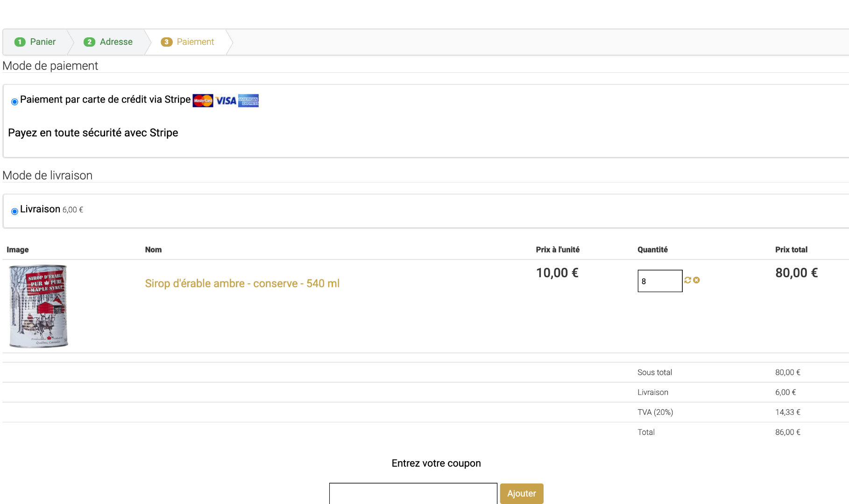Click the 'Nom' column header
This screenshot has height=504, width=849.
[x=153, y=250]
